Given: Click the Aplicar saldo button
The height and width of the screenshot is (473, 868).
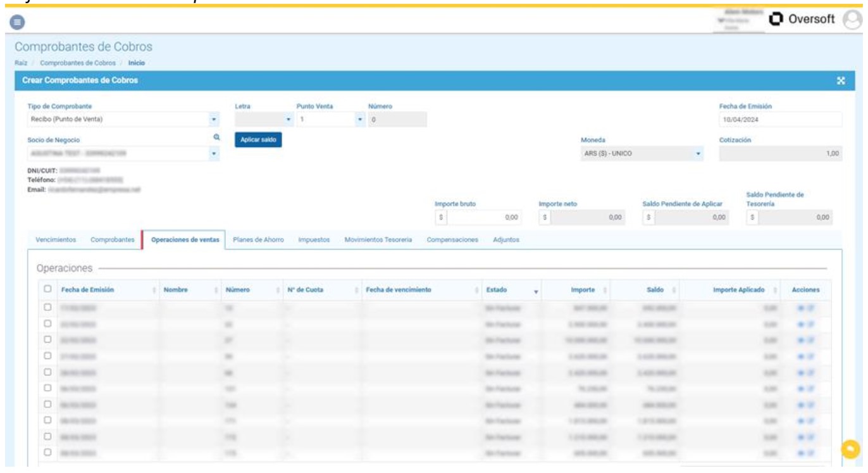Looking at the screenshot, I should 258,139.
